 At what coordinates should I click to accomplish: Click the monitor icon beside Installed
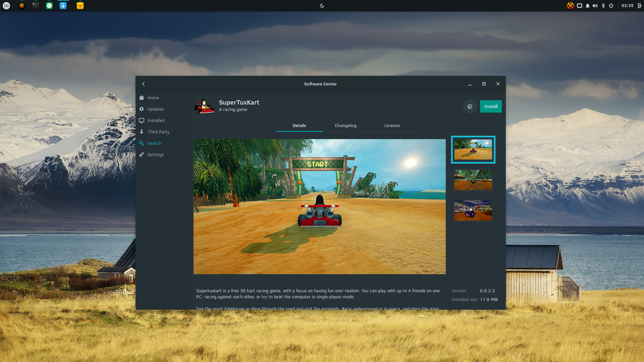pos(142,120)
